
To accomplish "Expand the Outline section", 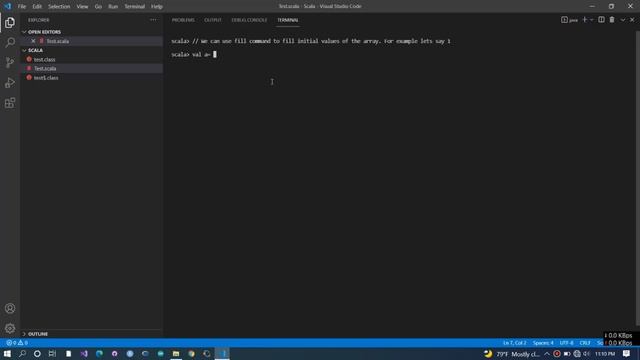I will click(38, 334).
